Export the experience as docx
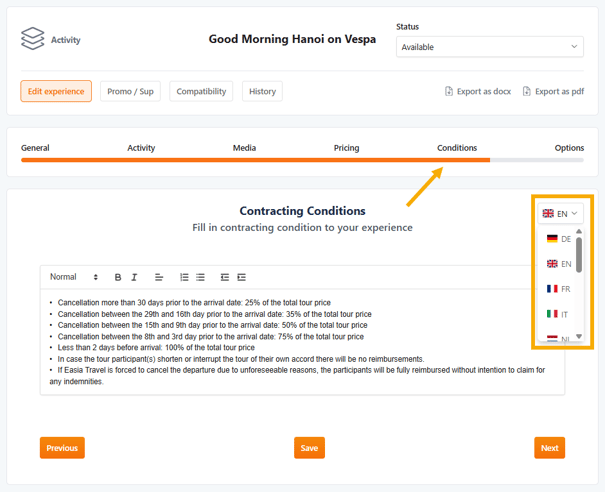The width and height of the screenshot is (605, 492). pyautogui.click(x=478, y=91)
